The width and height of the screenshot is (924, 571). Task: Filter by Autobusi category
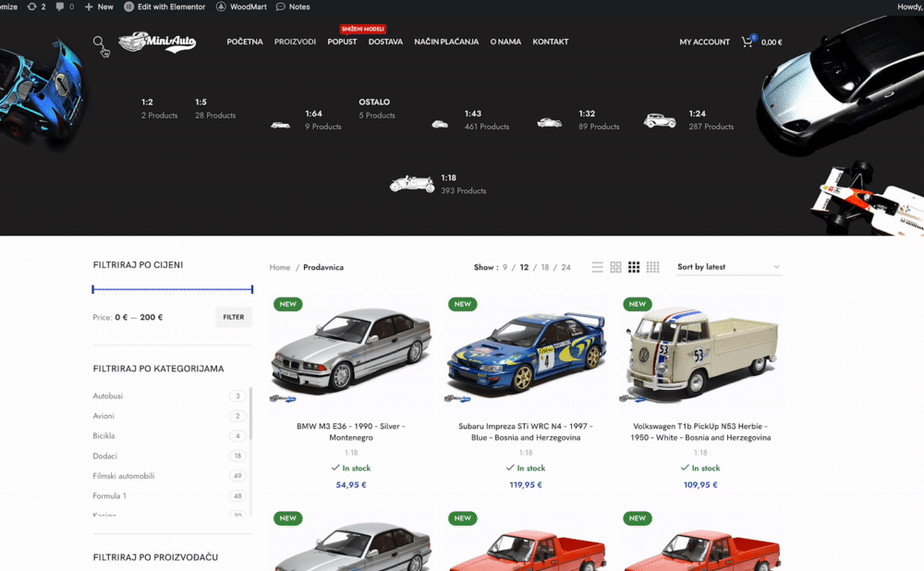coord(108,396)
